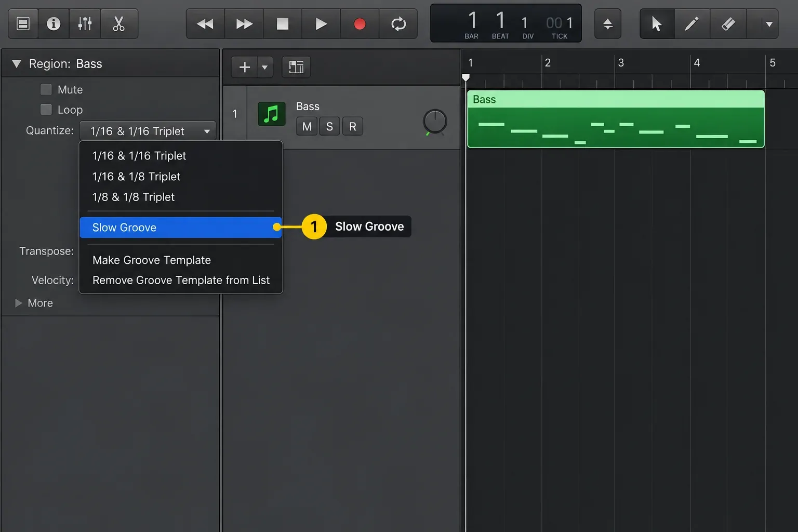This screenshot has height=532, width=798.
Task: Select the Slow Groove quantize template
Action: [181, 228]
